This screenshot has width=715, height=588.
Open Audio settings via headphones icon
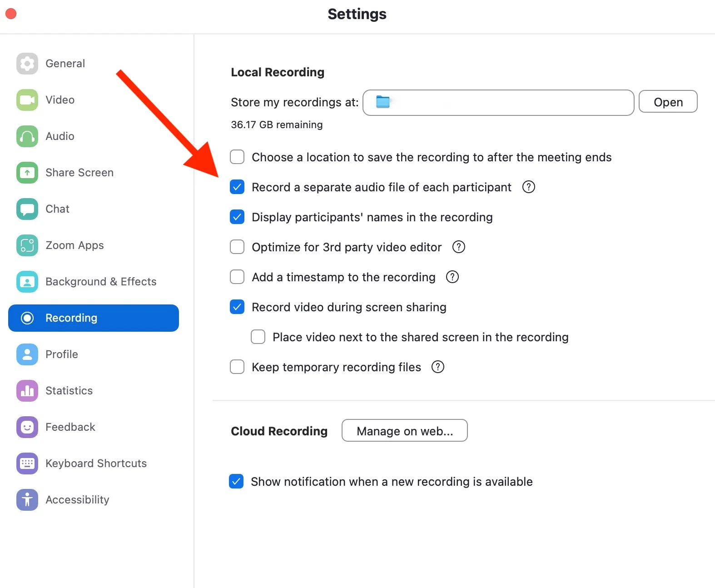point(27,136)
